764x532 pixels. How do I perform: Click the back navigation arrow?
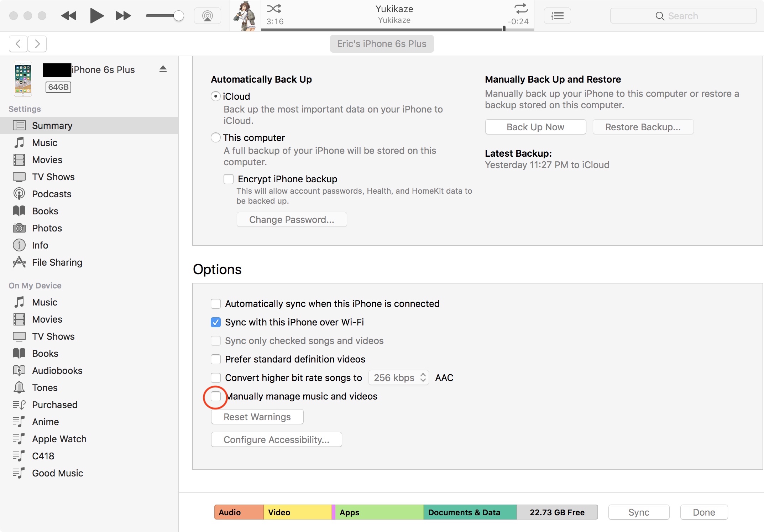point(19,44)
